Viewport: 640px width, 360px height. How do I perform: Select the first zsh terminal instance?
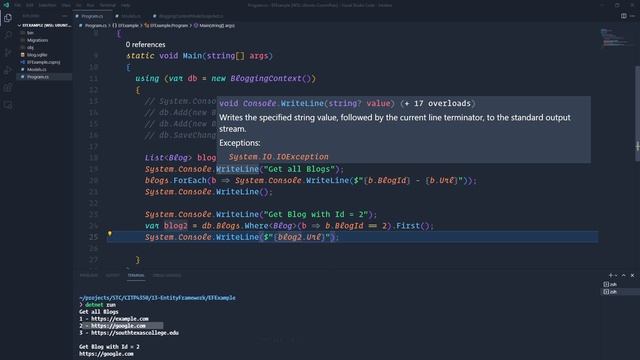(x=619, y=284)
